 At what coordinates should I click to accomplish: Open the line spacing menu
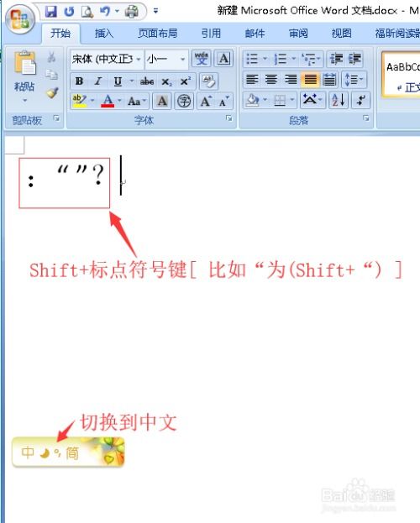(x=354, y=80)
